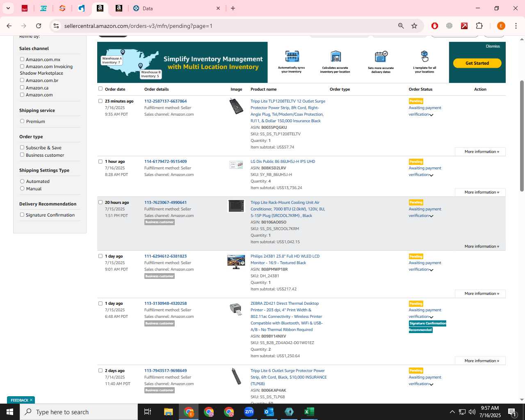
Task: Dismiss the inventory management banner
Action: 493,46
